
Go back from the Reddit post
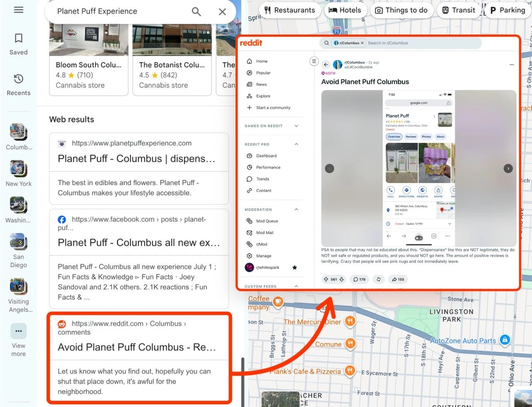(326, 64)
